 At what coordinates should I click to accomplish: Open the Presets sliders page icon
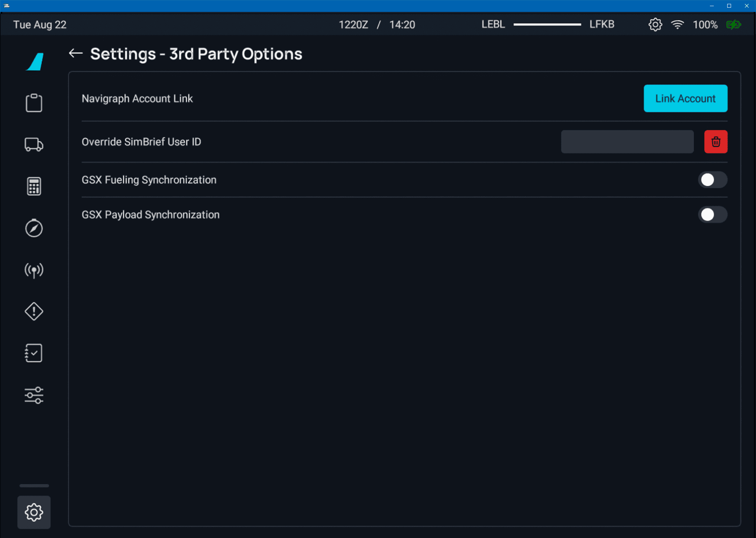coord(34,395)
